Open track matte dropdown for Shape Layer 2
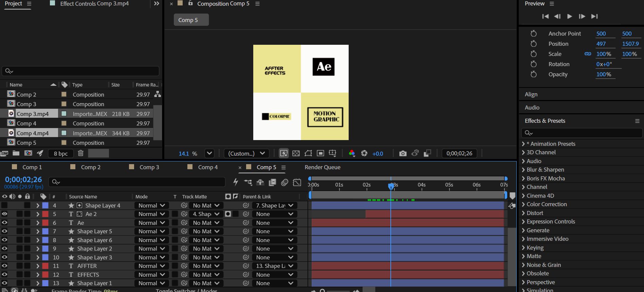The height and width of the screenshot is (292, 644). [x=206, y=249]
